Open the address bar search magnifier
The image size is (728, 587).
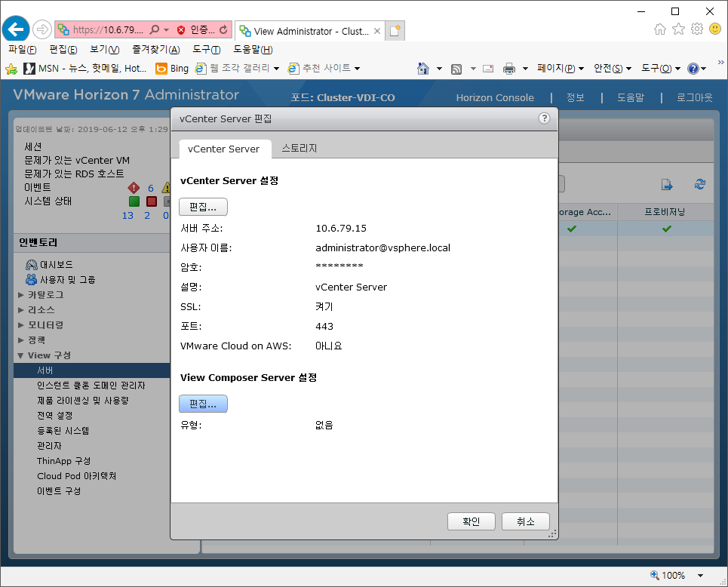tap(155, 29)
